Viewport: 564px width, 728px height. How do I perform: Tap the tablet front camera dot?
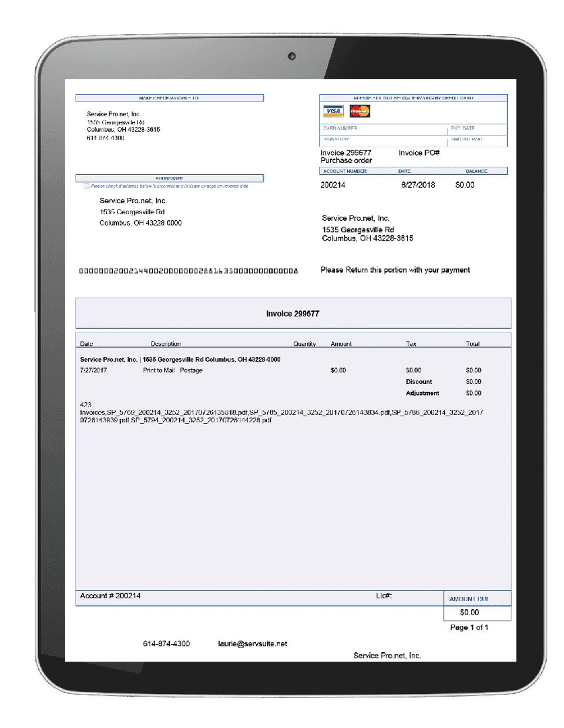(x=291, y=56)
